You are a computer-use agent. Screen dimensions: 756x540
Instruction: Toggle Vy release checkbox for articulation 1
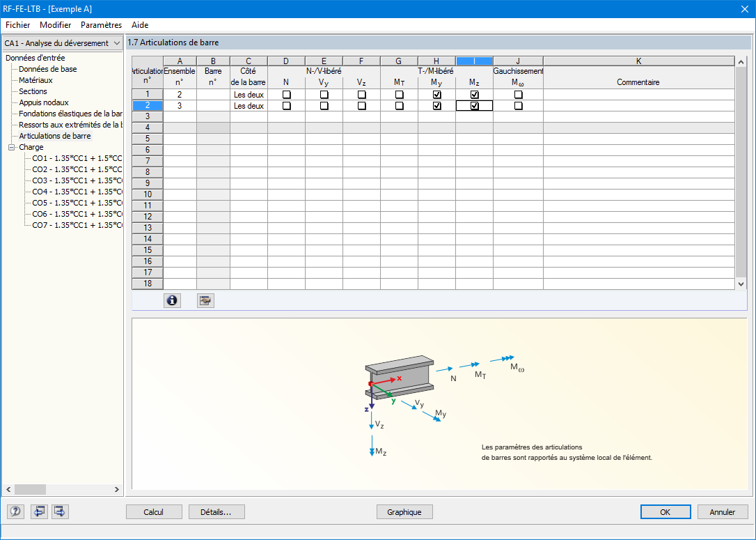324,95
